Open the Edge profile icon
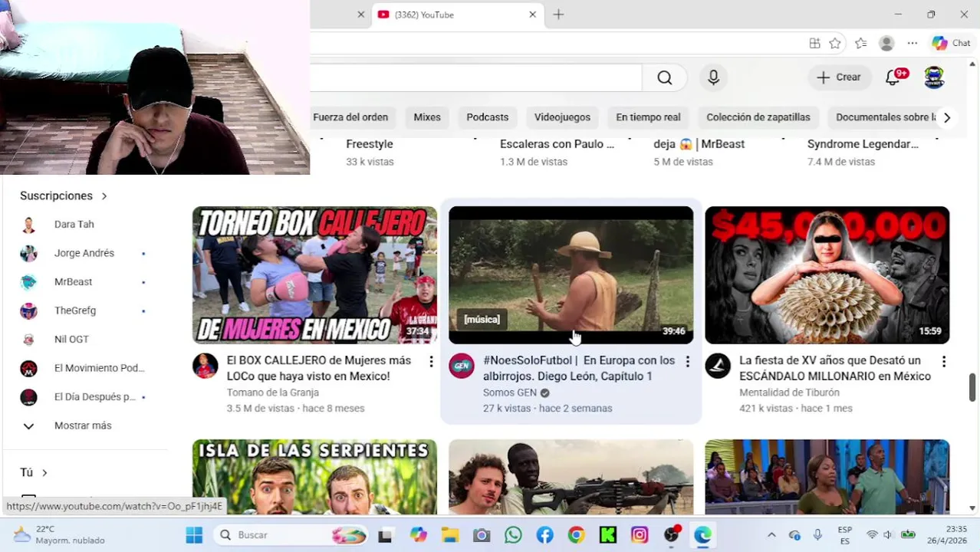 (886, 44)
